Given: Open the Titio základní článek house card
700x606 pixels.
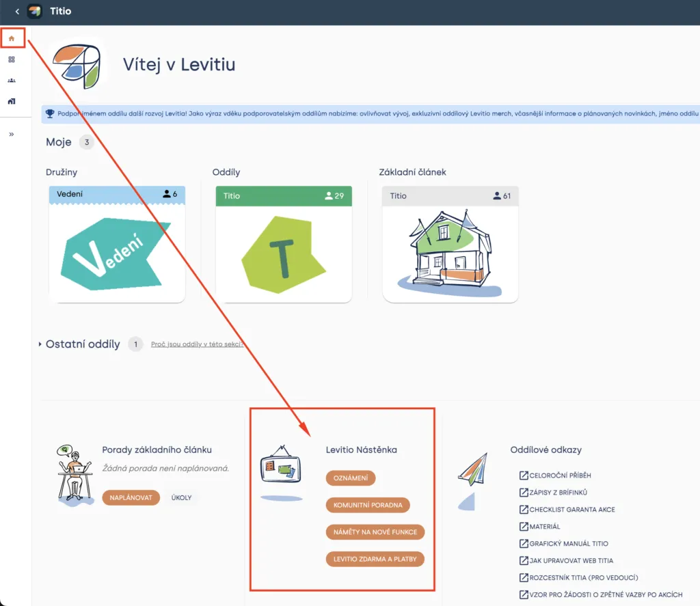Looking at the screenshot, I should coord(450,244).
